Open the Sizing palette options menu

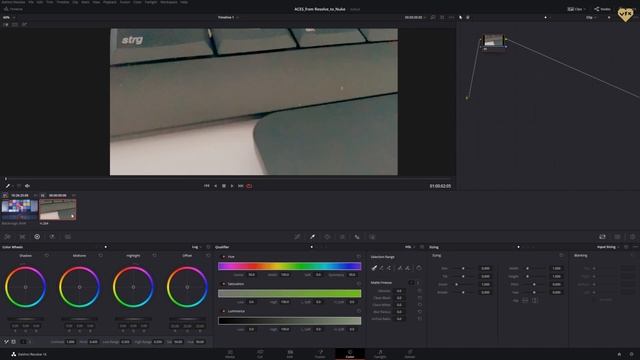pos(635,247)
